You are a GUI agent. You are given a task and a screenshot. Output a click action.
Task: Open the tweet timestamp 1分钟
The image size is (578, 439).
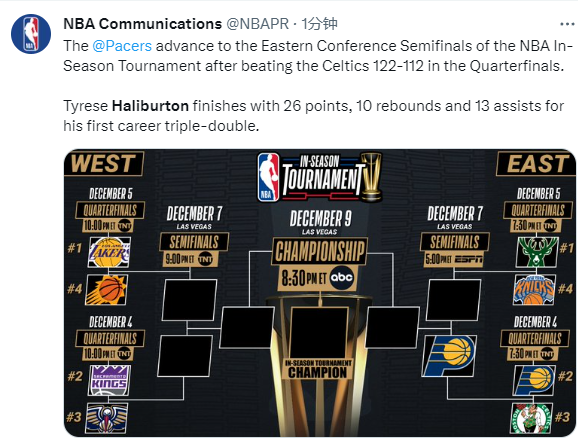(x=320, y=24)
